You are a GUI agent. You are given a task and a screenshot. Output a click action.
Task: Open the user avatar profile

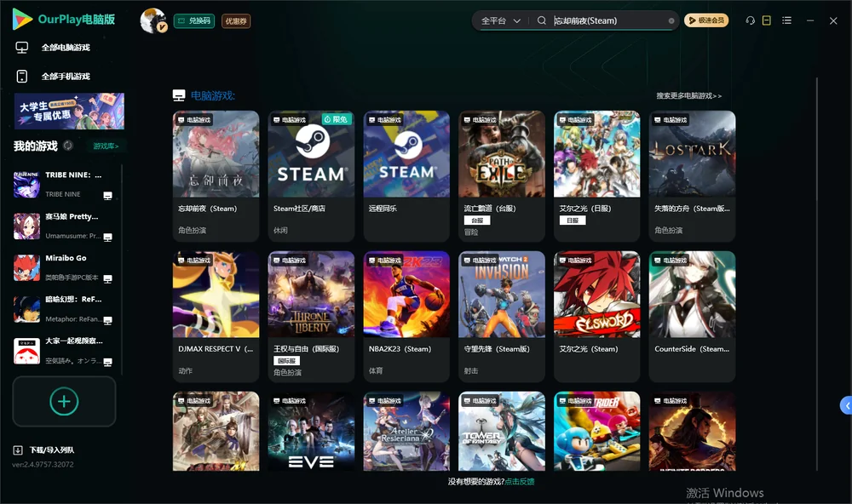[153, 20]
